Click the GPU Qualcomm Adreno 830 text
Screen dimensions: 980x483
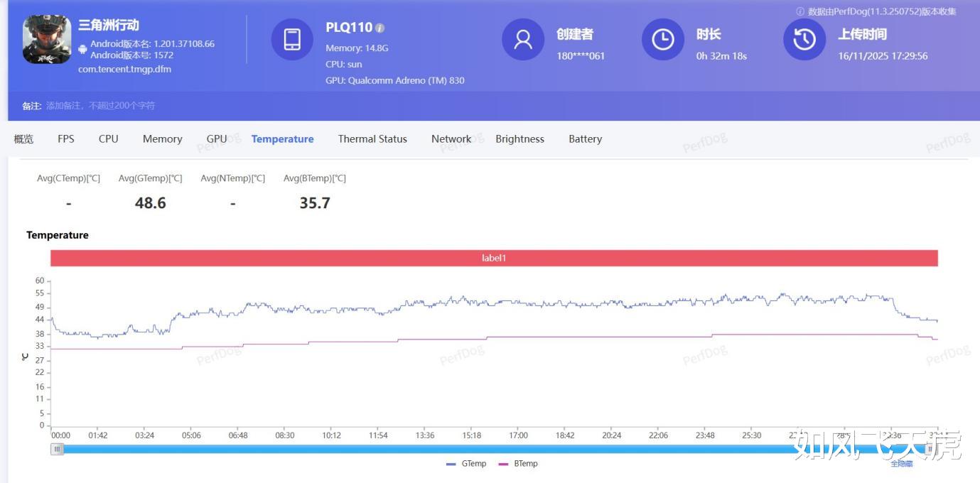395,80
